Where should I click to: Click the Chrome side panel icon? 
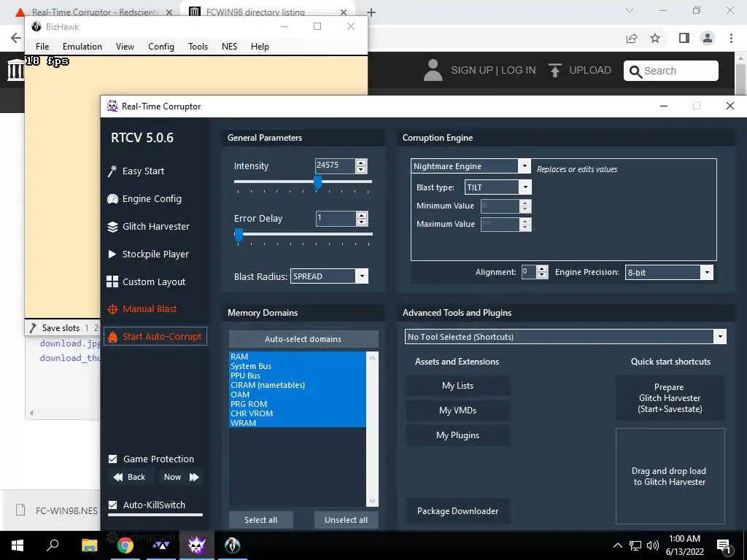[684, 38]
